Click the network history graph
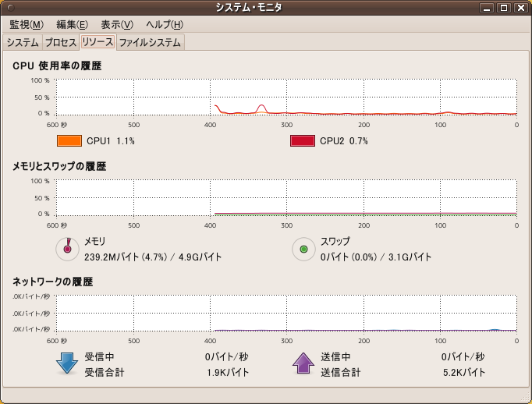This screenshot has width=532, height=404. click(x=286, y=313)
